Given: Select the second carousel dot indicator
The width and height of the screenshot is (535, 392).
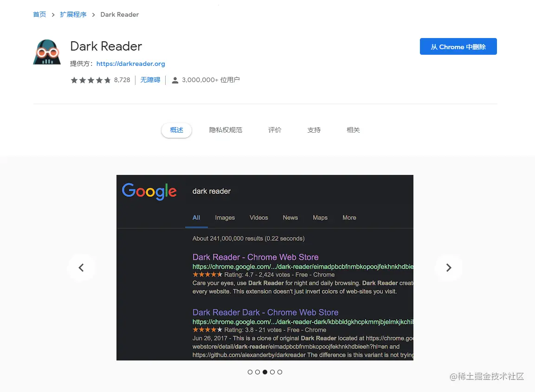Looking at the screenshot, I should (258, 372).
